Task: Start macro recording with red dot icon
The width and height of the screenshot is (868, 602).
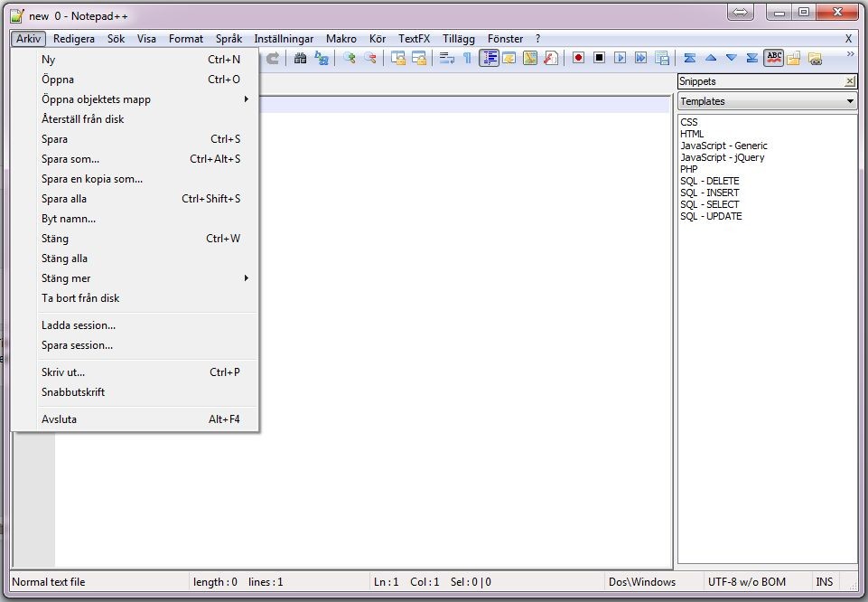Action: point(578,58)
